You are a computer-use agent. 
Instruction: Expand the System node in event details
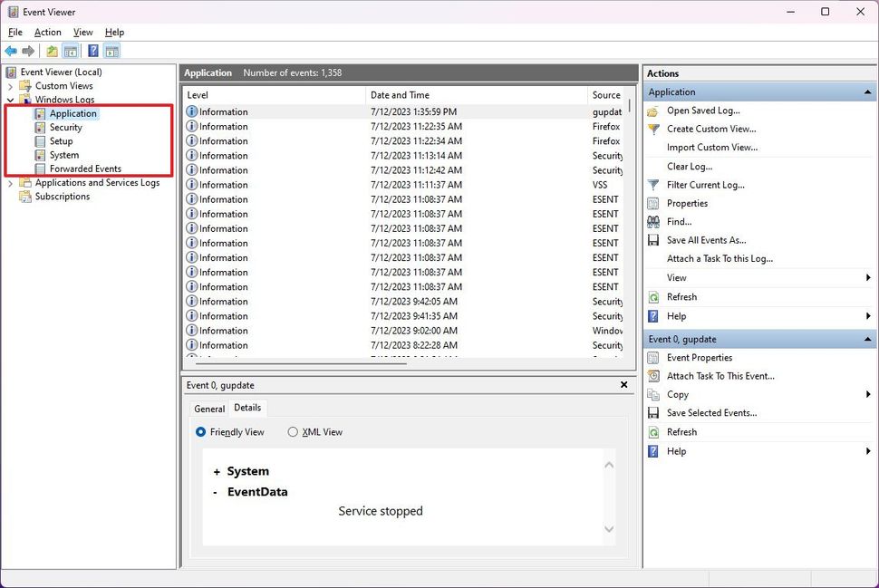coord(217,472)
